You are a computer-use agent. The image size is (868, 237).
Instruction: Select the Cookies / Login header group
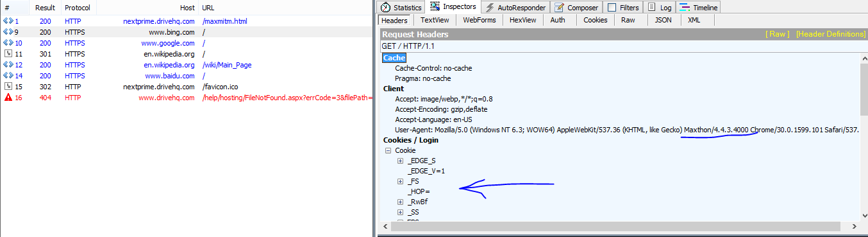pos(411,140)
